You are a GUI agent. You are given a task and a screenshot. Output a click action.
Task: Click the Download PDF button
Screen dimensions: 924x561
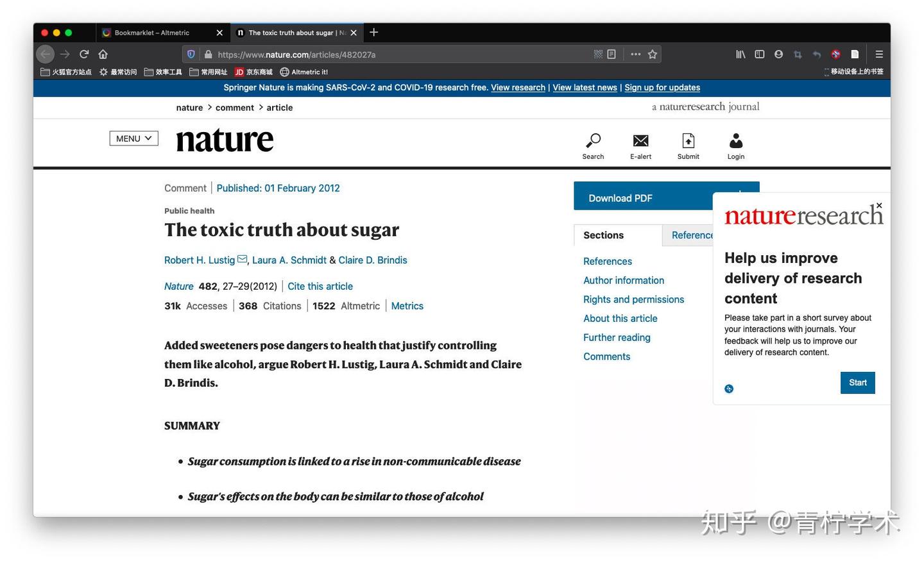(620, 197)
